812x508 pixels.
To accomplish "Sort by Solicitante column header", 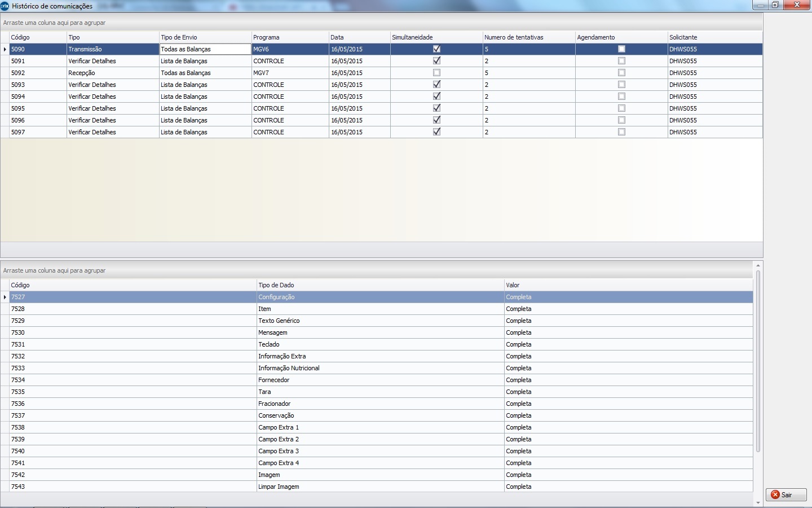I will (715, 37).
